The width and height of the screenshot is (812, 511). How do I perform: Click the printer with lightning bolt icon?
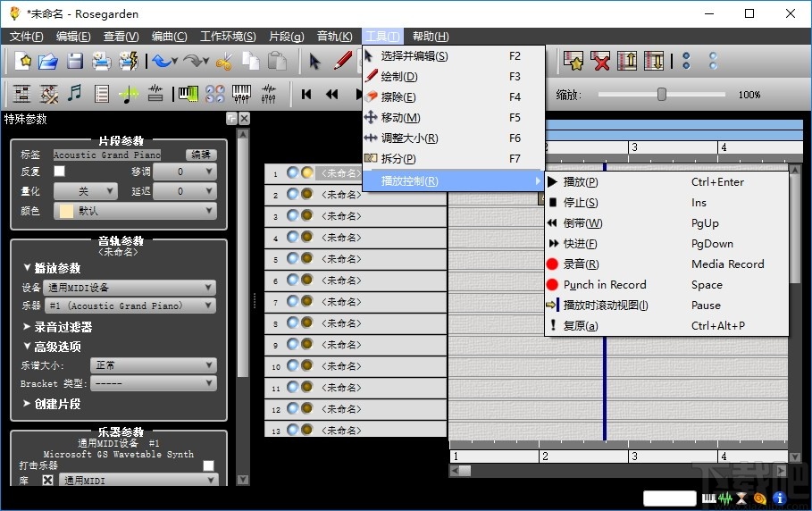(128, 62)
